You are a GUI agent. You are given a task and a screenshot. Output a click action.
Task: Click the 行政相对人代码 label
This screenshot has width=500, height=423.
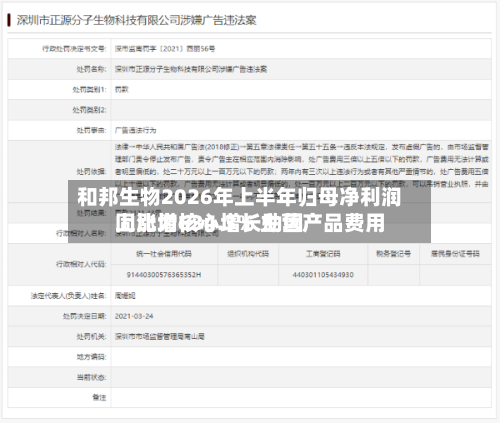click(x=81, y=264)
